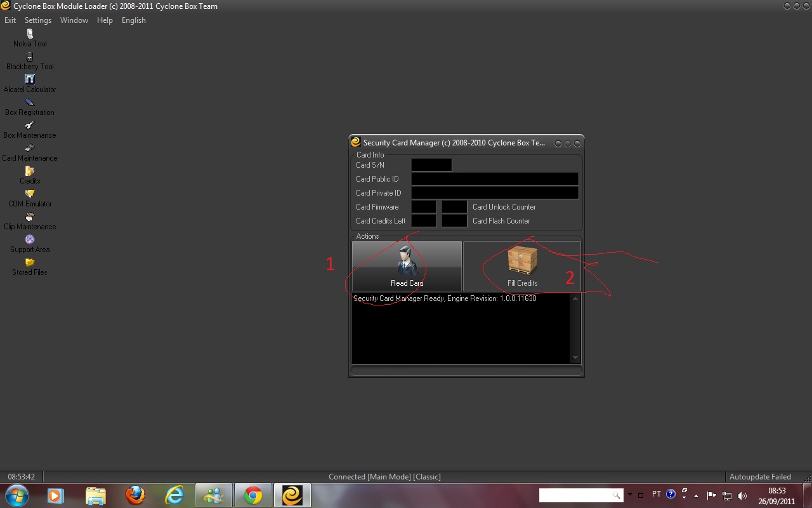The width and height of the screenshot is (812, 508).
Task: Open the Exit menu
Action: pos(10,20)
